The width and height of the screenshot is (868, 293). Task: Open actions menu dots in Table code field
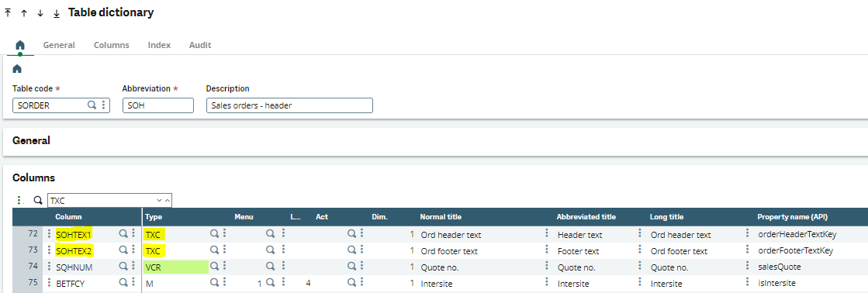pos(103,105)
